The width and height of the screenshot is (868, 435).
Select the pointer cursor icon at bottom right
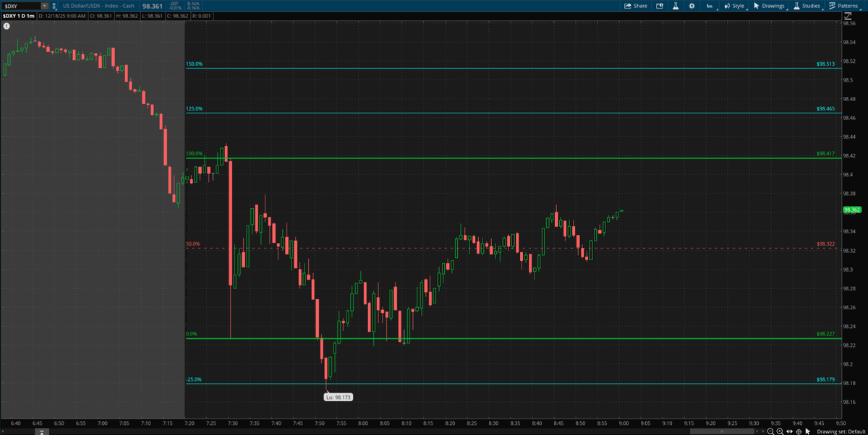coord(807,431)
